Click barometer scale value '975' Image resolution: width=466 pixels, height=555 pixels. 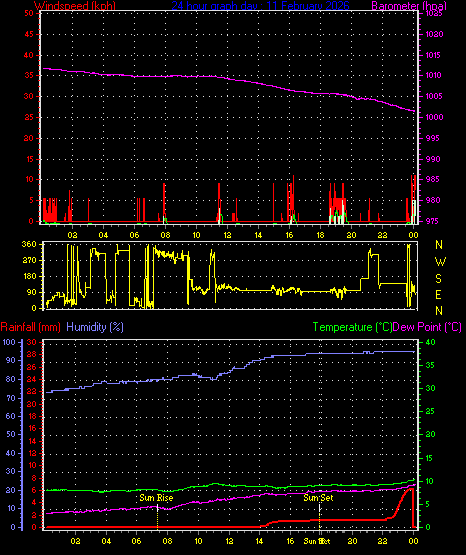(433, 221)
